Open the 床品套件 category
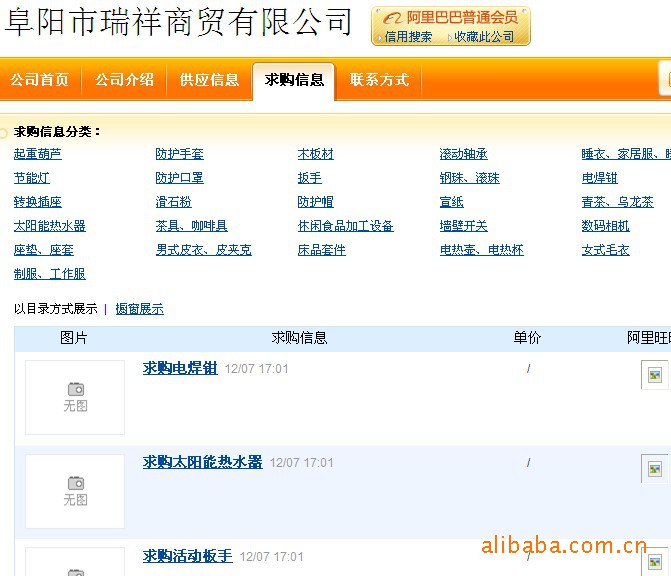Viewport: 671px width, 576px height. [x=322, y=250]
